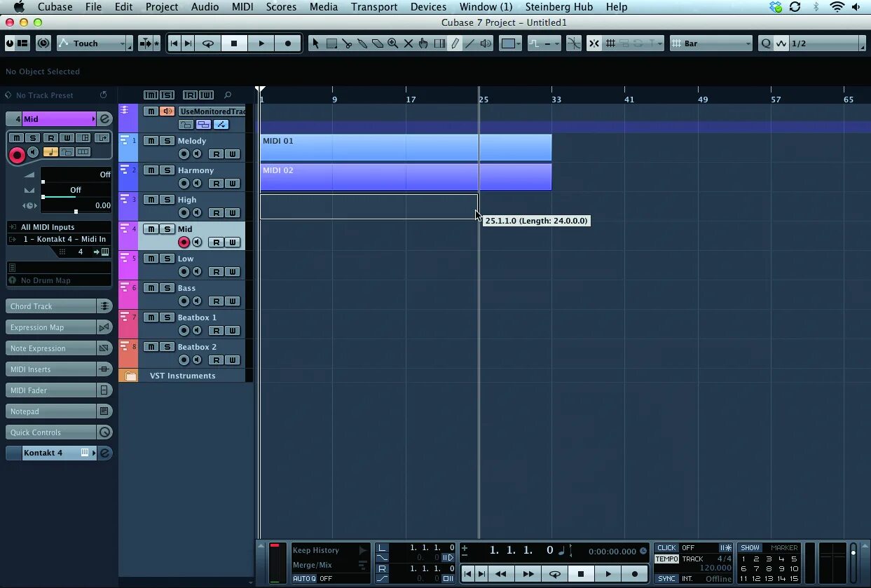Open the Bar grid type dropdown
The height and width of the screenshot is (588, 871).
coord(711,43)
